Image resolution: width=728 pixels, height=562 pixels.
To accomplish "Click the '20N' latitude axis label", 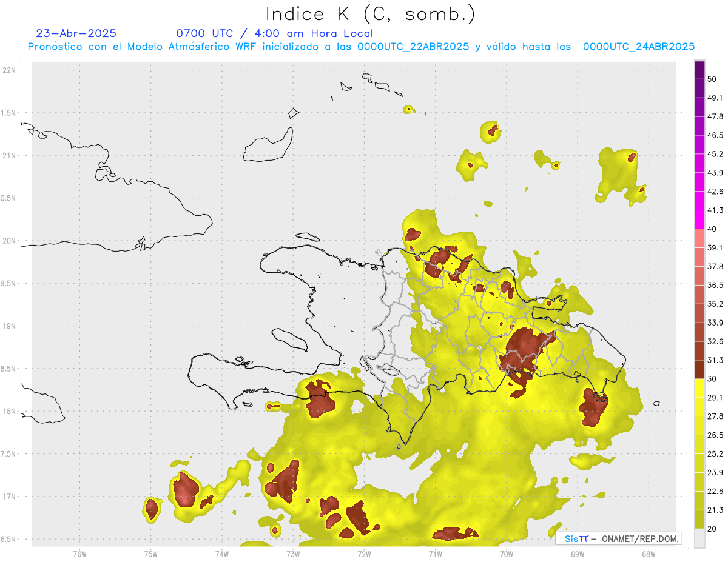I will click(10, 241).
